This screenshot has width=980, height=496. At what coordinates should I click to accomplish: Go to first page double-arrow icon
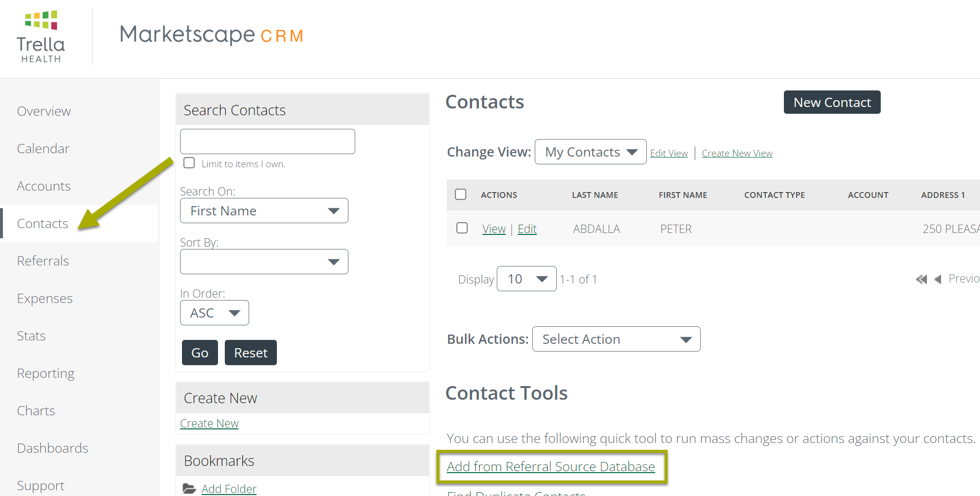pyautogui.click(x=921, y=279)
